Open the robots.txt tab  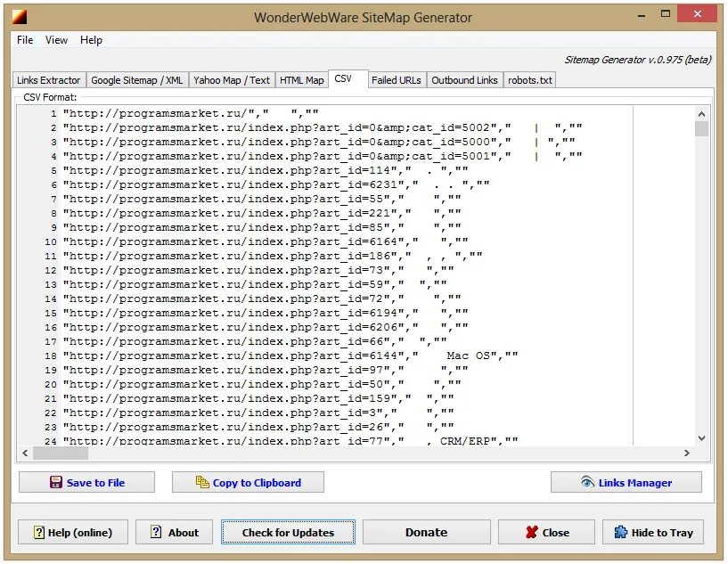click(x=530, y=80)
